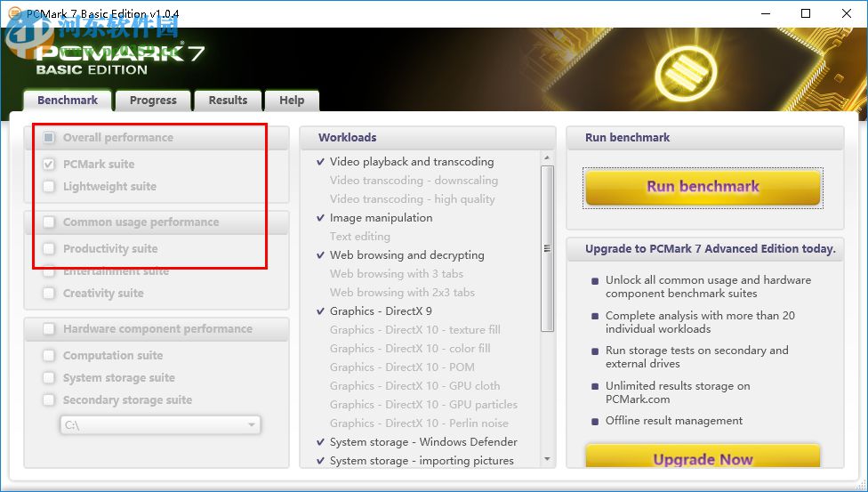Click the PCMark app icon in title bar
The width and height of the screenshot is (868, 492).
point(14,13)
